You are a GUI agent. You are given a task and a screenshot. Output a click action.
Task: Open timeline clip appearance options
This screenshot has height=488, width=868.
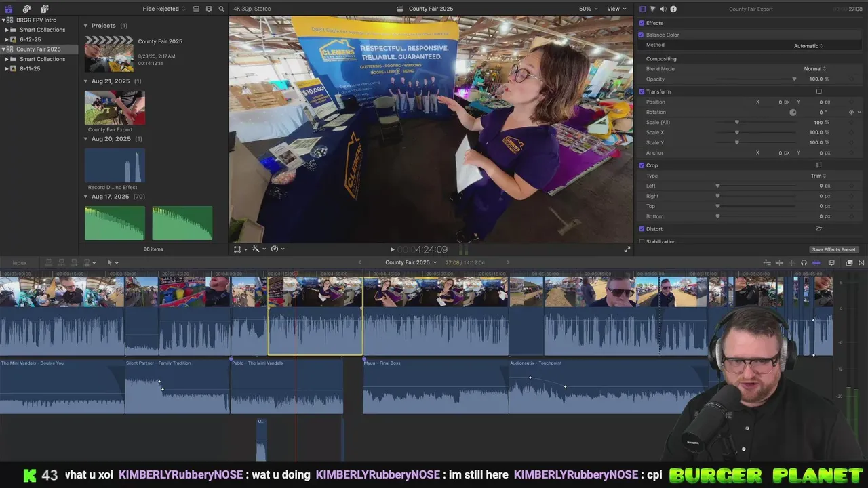pos(831,262)
